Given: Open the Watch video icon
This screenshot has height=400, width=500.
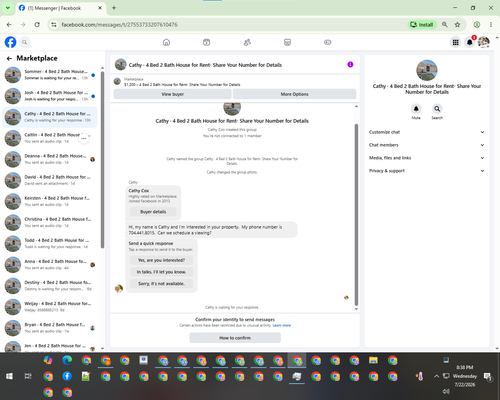Looking at the screenshot, I should (207, 42).
